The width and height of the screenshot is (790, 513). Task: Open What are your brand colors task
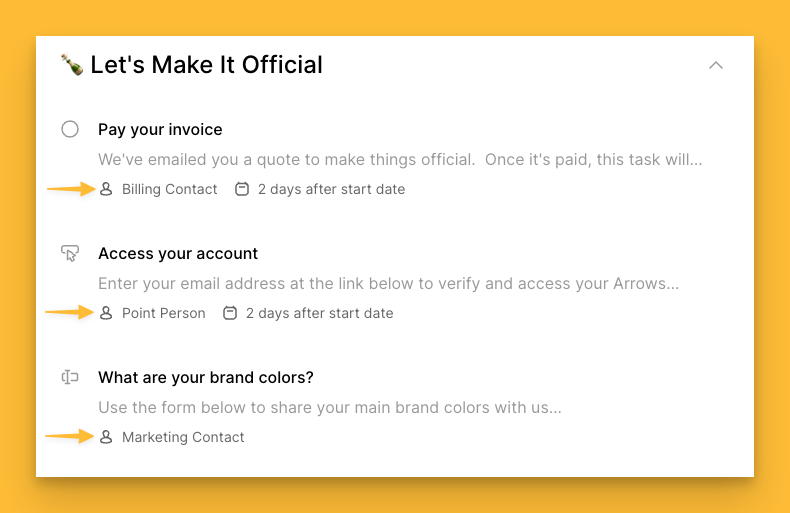206,377
